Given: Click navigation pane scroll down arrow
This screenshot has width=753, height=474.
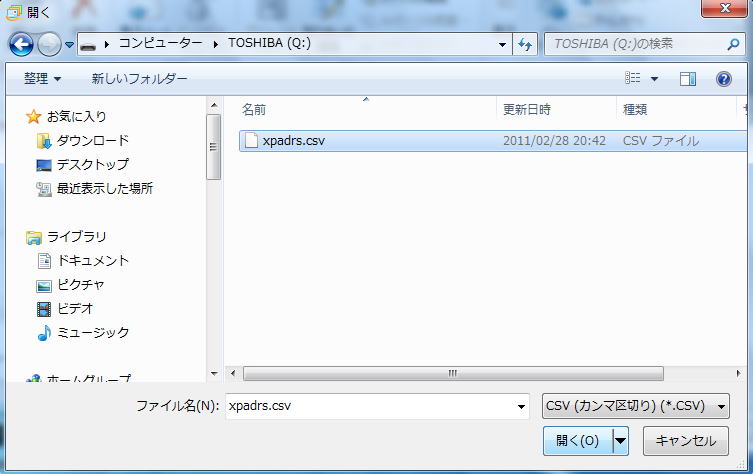Looking at the screenshot, I should click(x=214, y=373).
